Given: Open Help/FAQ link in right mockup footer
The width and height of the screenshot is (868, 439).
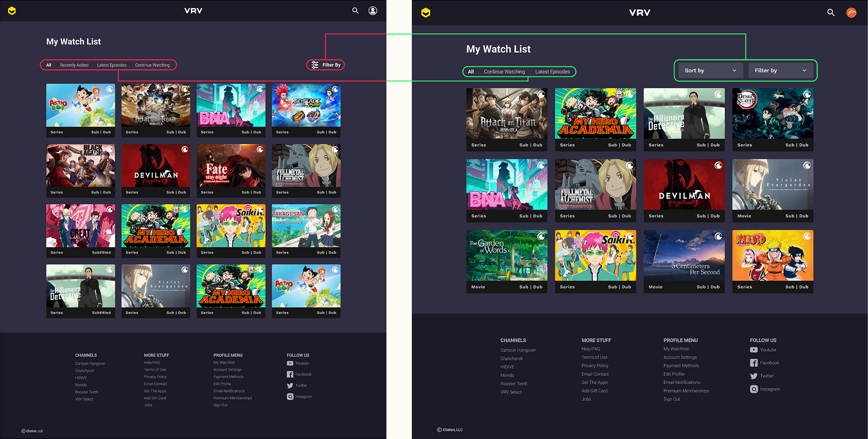Looking at the screenshot, I should tap(591, 349).
